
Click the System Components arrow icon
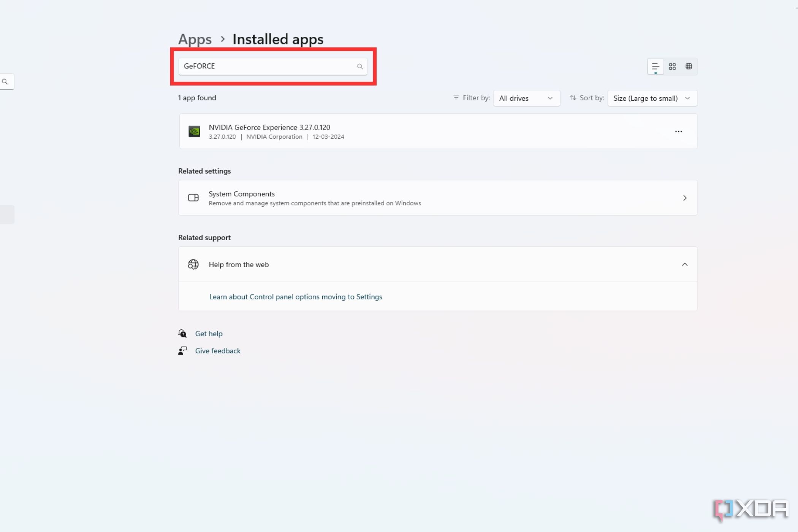685,198
